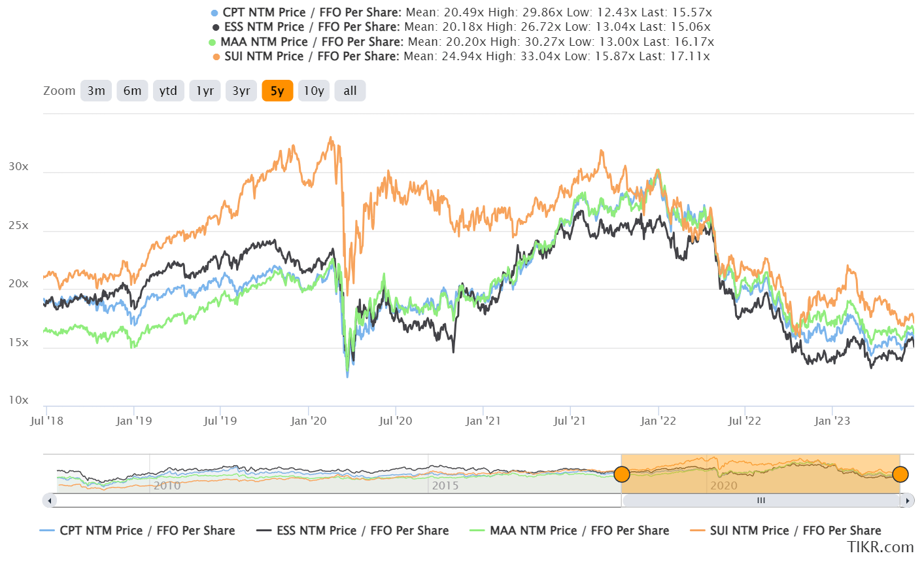Toggle ESS NTM Price / FFO legend item
Screen dimensions: 924x564
tap(352, 531)
